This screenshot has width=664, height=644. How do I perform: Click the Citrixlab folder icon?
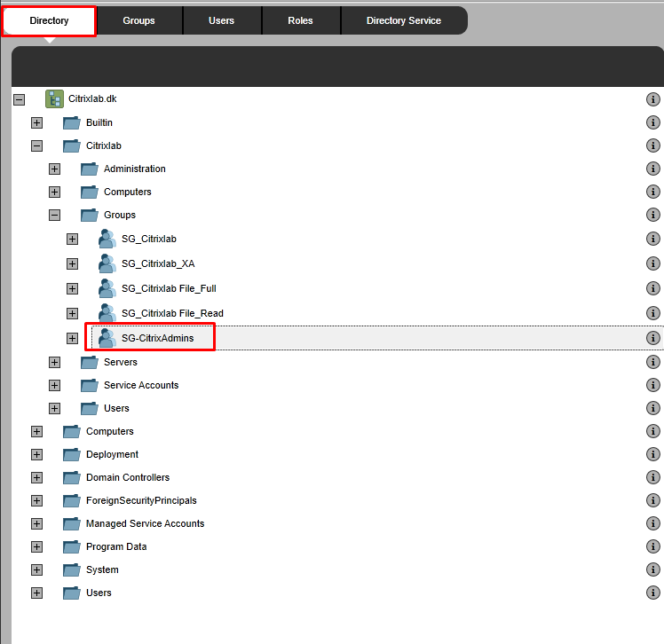pos(72,146)
